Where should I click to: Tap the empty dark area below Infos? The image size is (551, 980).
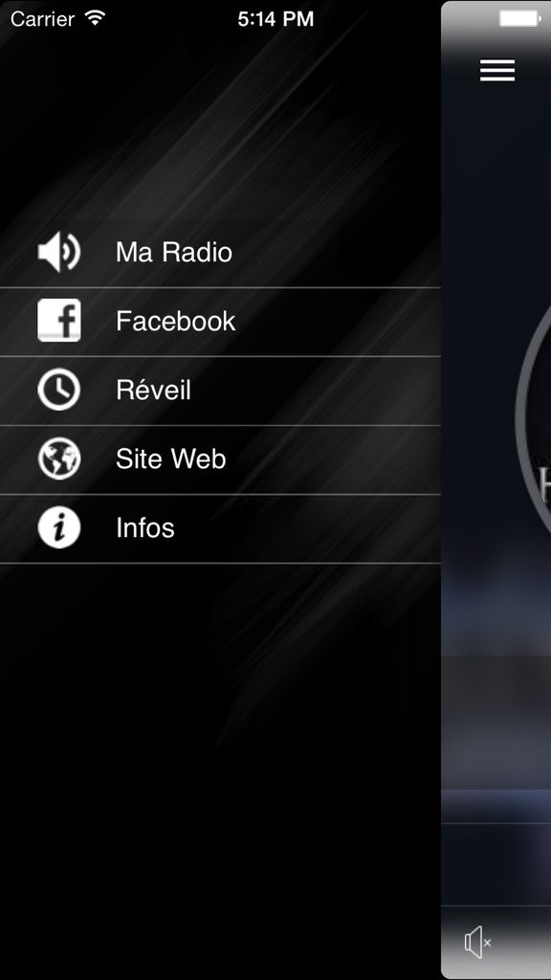(x=220, y=768)
